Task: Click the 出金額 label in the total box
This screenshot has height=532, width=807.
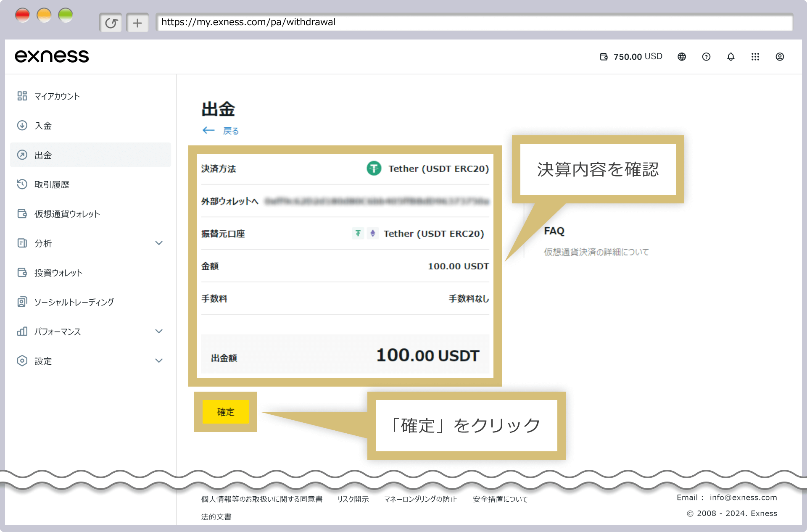Action: coord(224,358)
